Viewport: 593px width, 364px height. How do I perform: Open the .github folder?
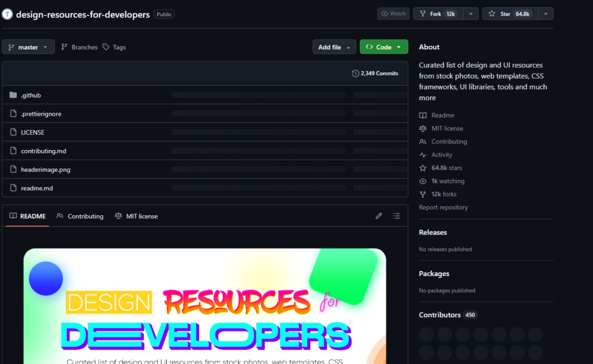tap(31, 95)
